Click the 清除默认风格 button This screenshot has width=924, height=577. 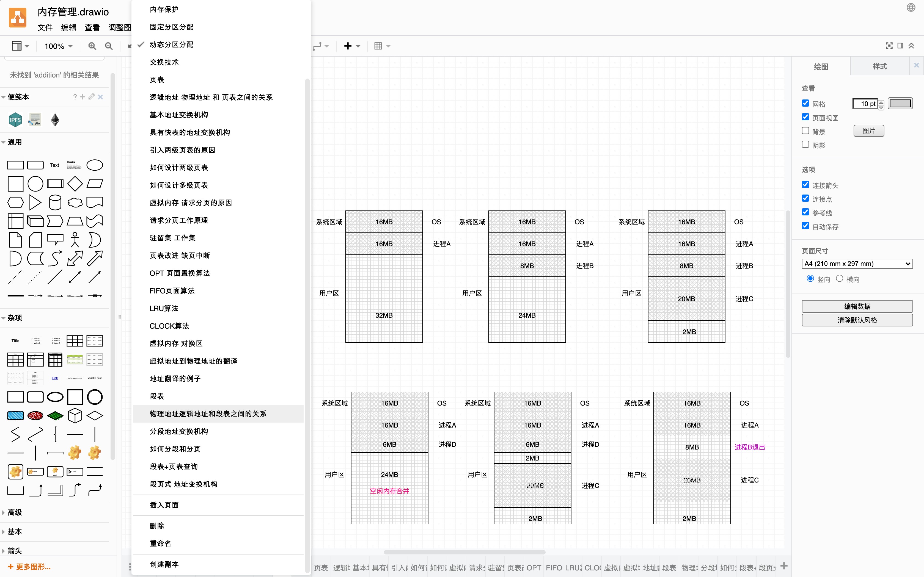(x=857, y=320)
